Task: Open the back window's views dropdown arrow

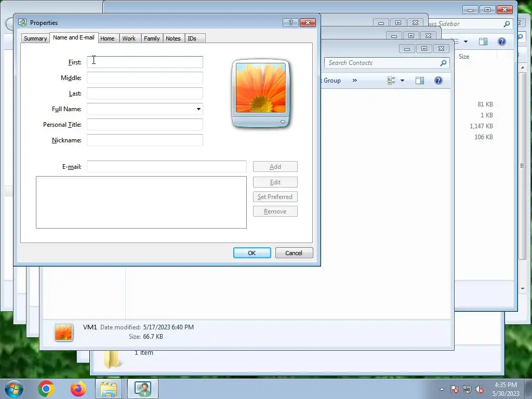Action: [466, 42]
